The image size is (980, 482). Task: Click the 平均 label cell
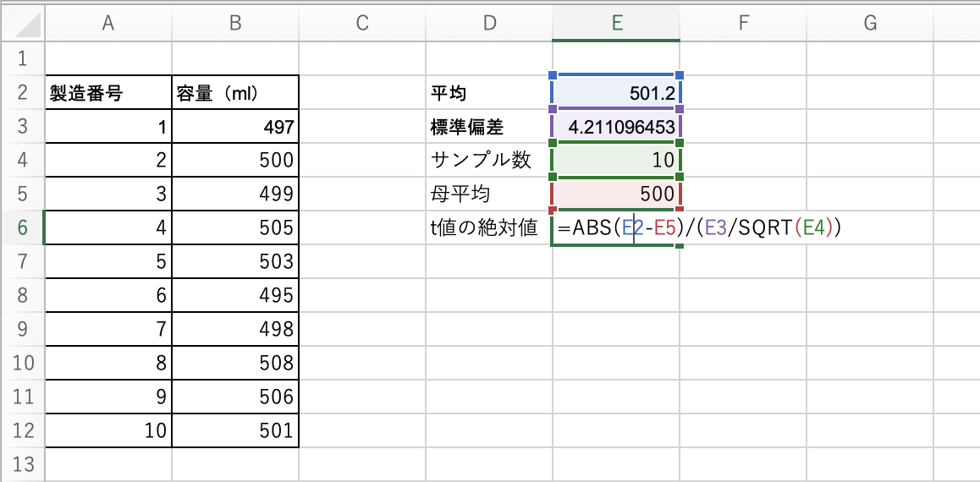[489, 93]
